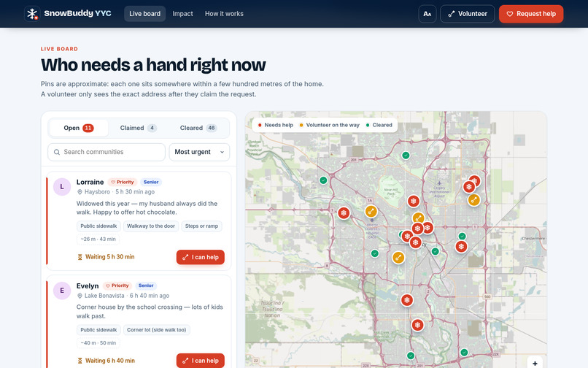588x368 pixels.
Task: Click the magnifier icon in community search
Action: [x=57, y=152]
